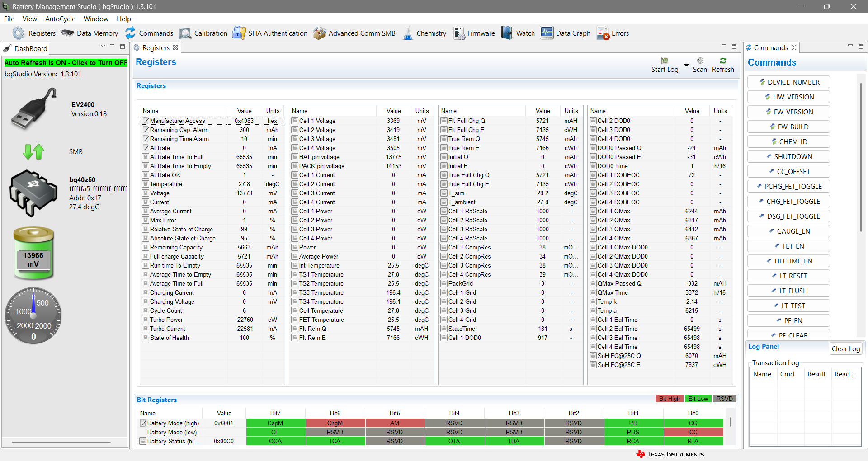The height and width of the screenshot is (461, 868).
Task: Click the bq40z50 chip icon
Action: point(33,193)
